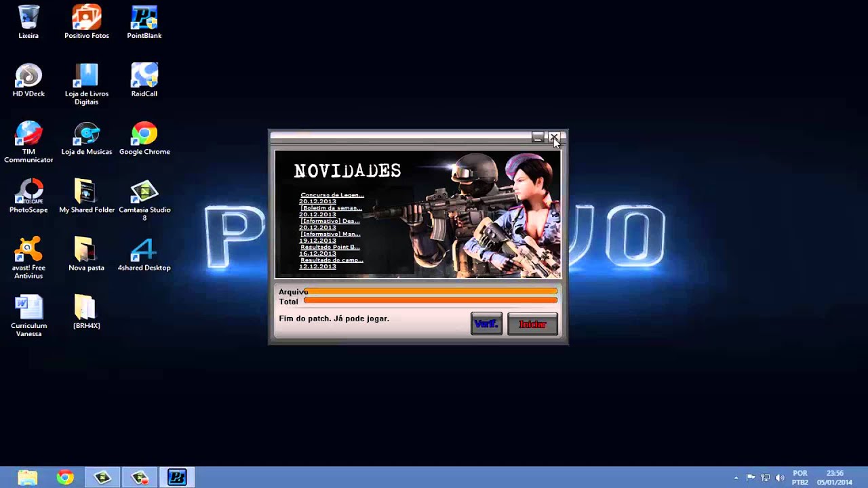868x488 pixels.
Task: Select the PointBlank desktop shortcut
Action: point(144,22)
